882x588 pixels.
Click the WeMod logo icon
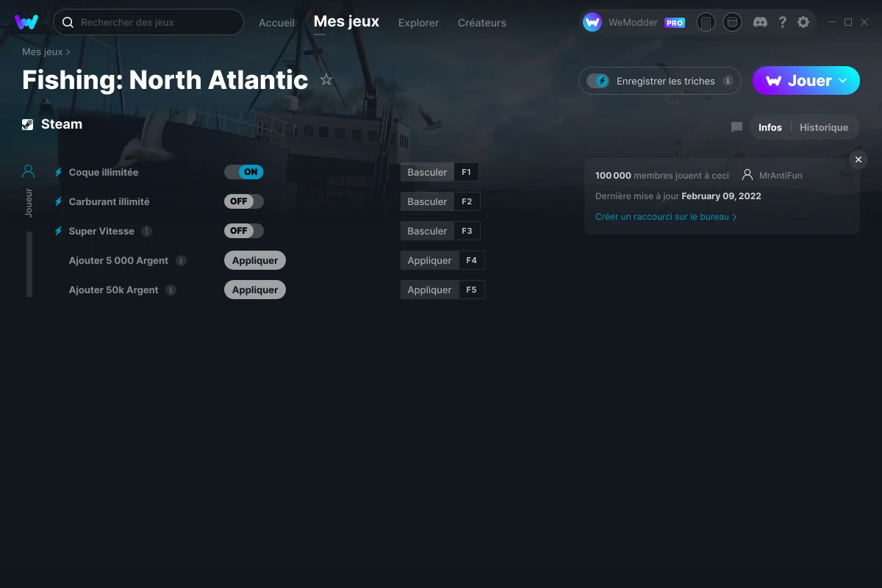coord(26,22)
